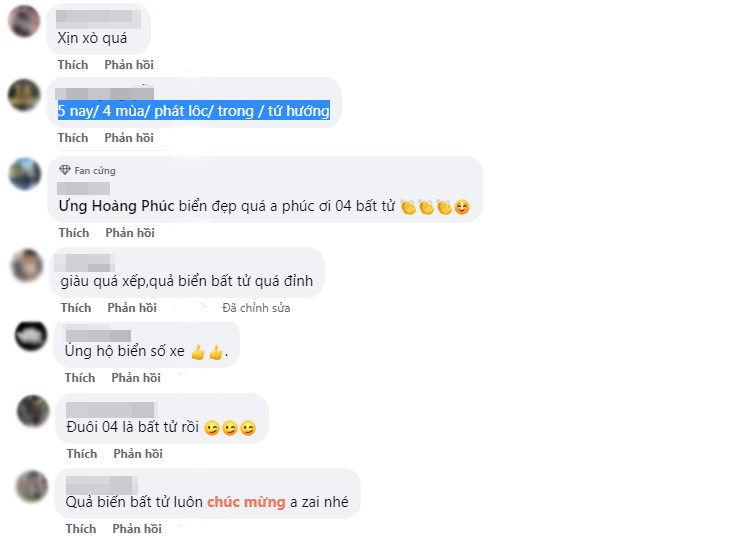Reply to 'giàu quá xếp' comment
This screenshot has height=540, width=740.
(x=132, y=308)
